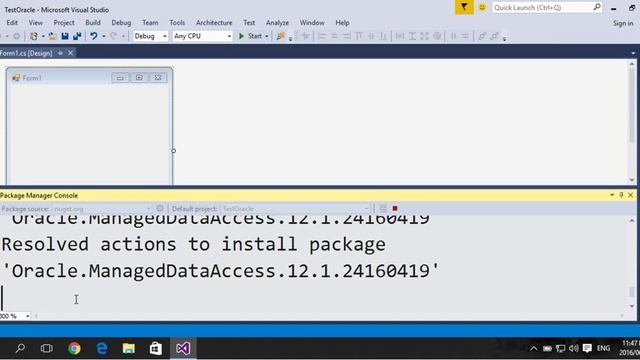The height and width of the screenshot is (360, 640).
Task: Click the feedback smiley icon
Action: click(482, 7)
